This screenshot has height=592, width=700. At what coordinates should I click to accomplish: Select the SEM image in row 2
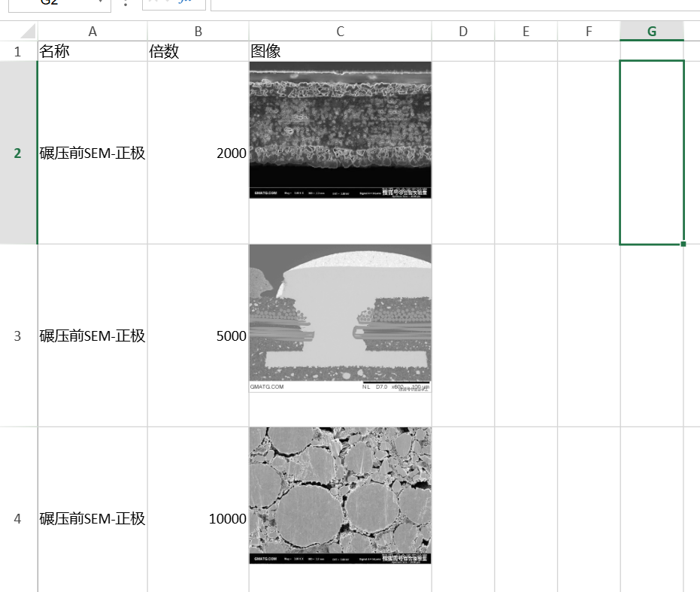tap(340, 129)
